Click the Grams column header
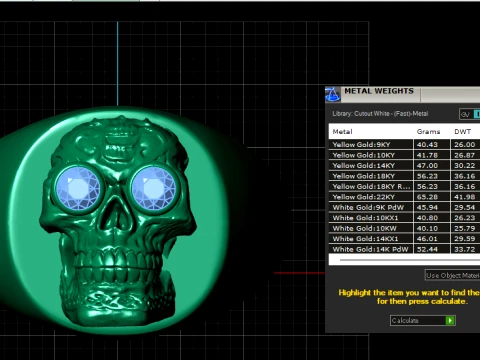The height and width of the screenshot is (360, 480). [x=428, y=131]
